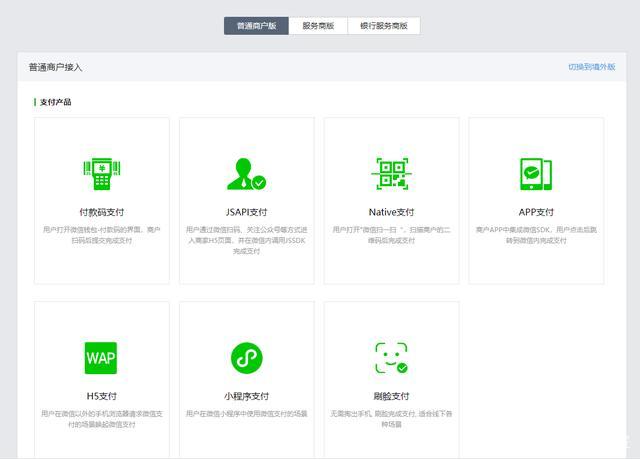This screenshot has width=640, height=460.
Task: Click the green WAP icon for H5支付
Action: pyautogui.click(x=101, y=357)
